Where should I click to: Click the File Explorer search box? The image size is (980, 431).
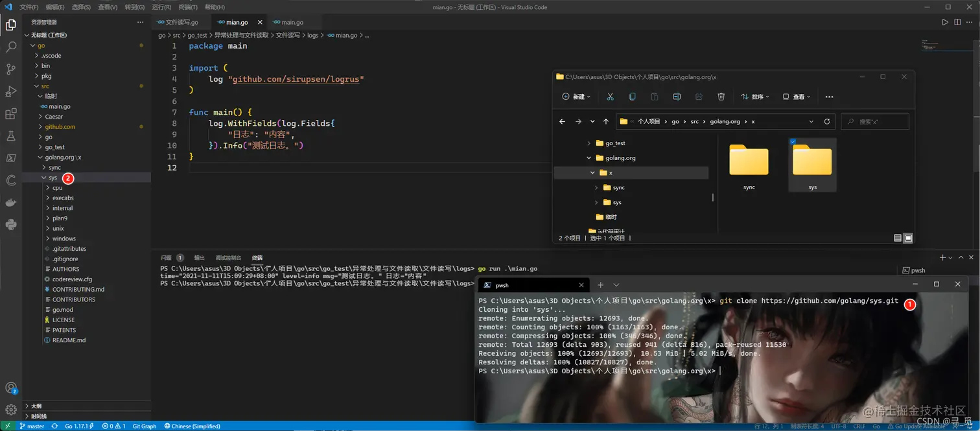click(875, 121)
